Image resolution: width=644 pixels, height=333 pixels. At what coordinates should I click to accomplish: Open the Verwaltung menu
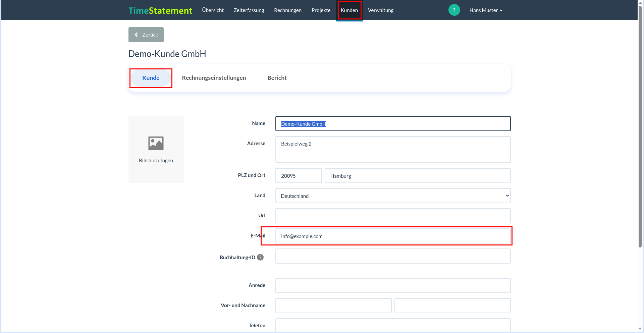click(x=381, y=10)
